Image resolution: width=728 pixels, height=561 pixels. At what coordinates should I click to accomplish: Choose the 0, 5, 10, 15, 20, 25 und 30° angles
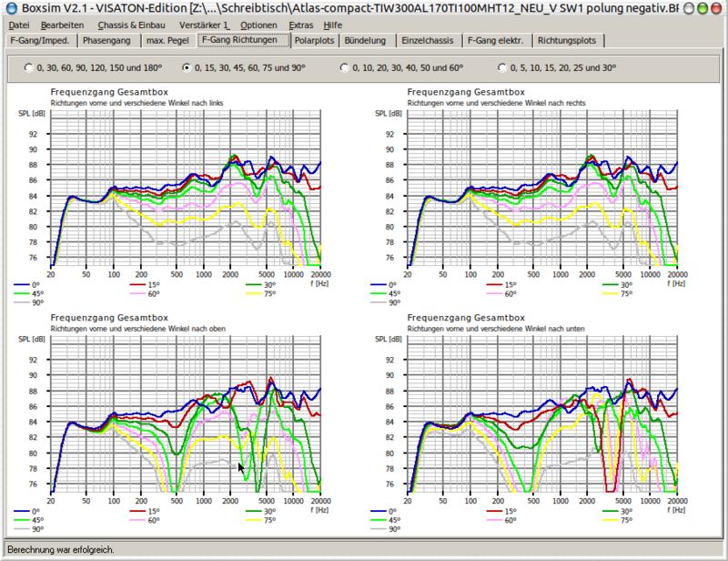pos(502,67)
